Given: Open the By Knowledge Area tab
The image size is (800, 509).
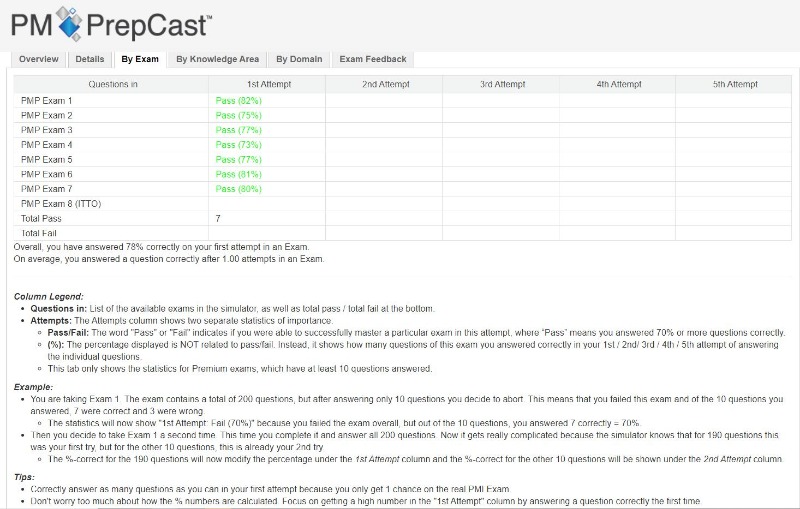Looking at the screenshot, I should [217, 59].
